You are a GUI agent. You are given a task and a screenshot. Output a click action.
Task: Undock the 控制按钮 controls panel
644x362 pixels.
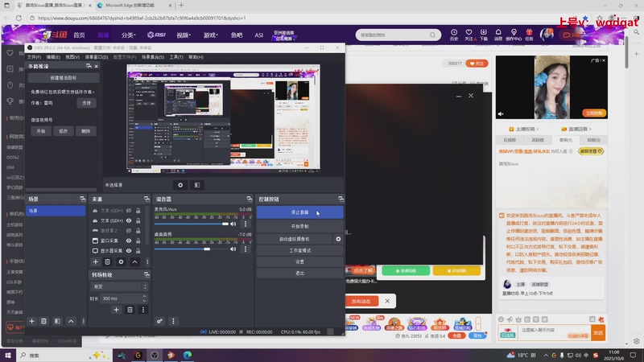coord(341,199)
